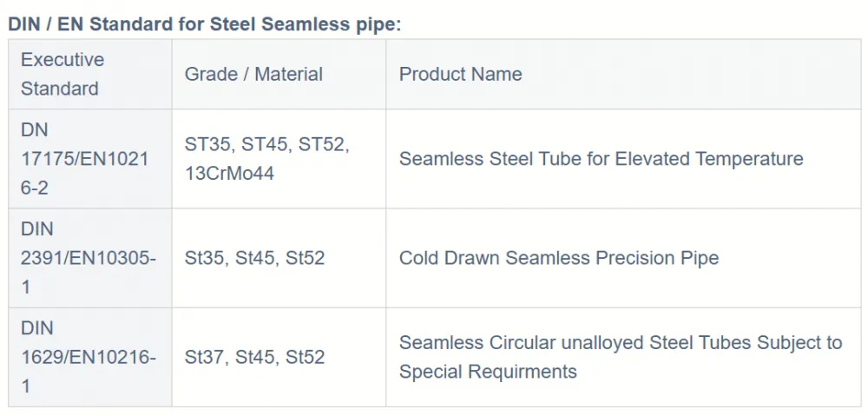The height and width of the screenshot is (416, 868).
Task: Click the 2391/EN10305- text line
Action: point(89,259)
